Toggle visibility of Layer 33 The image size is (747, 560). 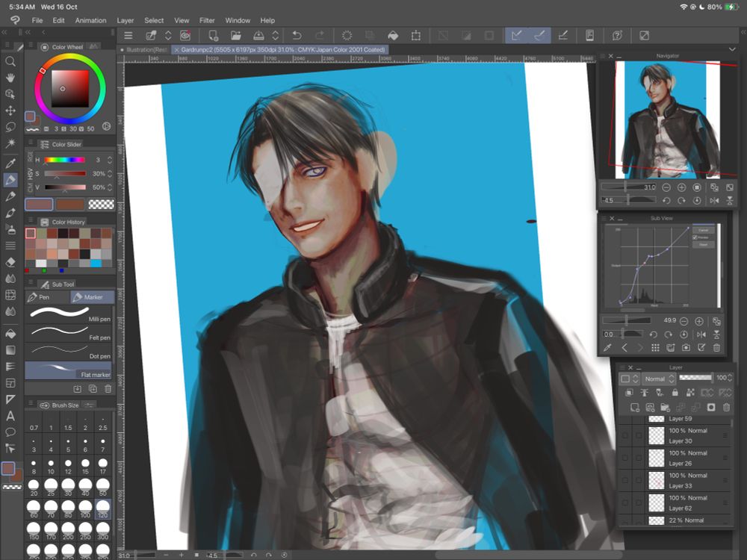[625, 480]
